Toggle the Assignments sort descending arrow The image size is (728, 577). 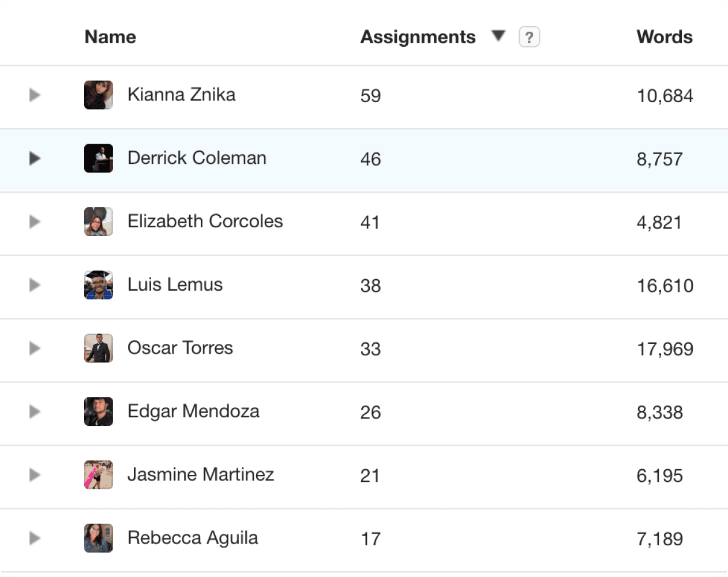pos(498,36)
